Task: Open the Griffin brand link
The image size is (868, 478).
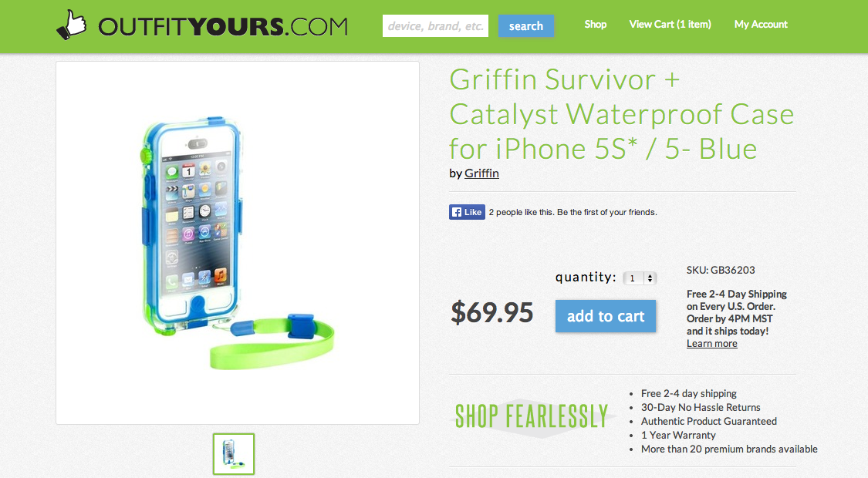Action: (x=481, y=173)
